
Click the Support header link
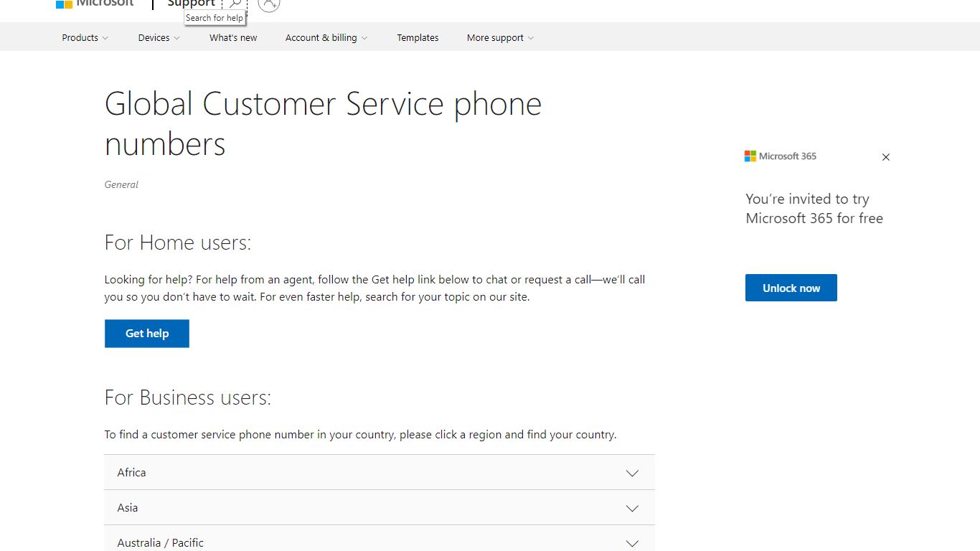pyautogui.click(x=191, y=3)
